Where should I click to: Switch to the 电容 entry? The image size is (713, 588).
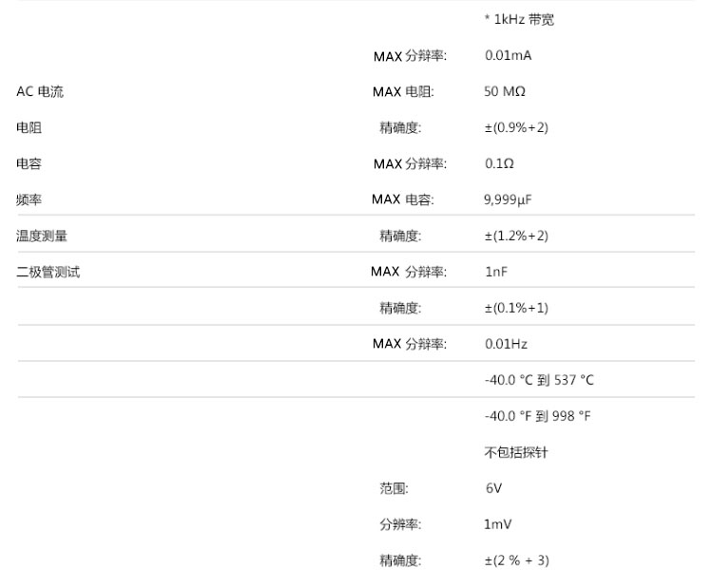click(29, 164)
